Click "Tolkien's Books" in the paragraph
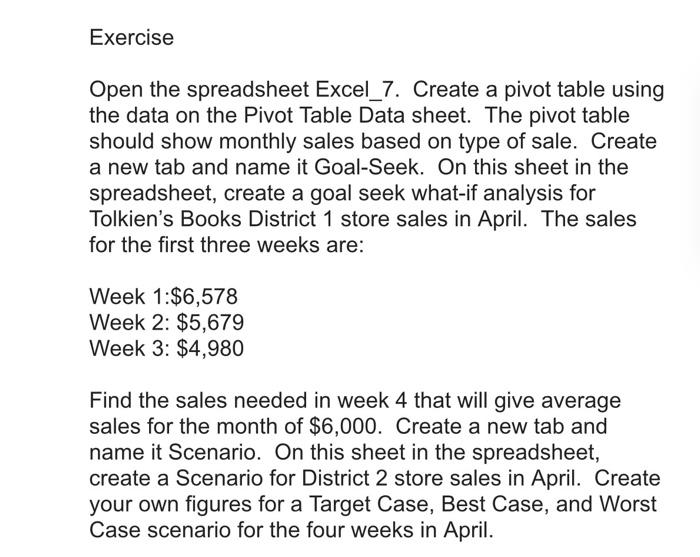Image resolution: width=700 pixels, height=557 pixels. (x=165, y=219)
